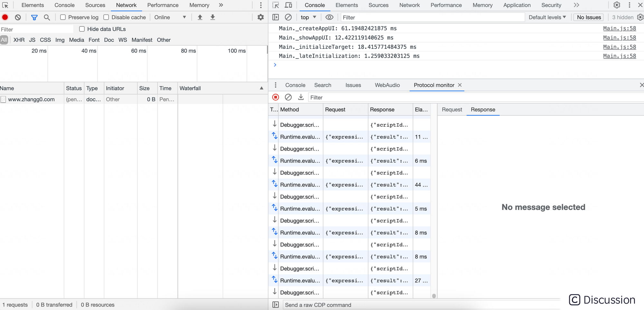Image resolution: width=644 pixels, height=310 pixels.
Task: Stop Protocol monitor recording
Action: (276, 97)
